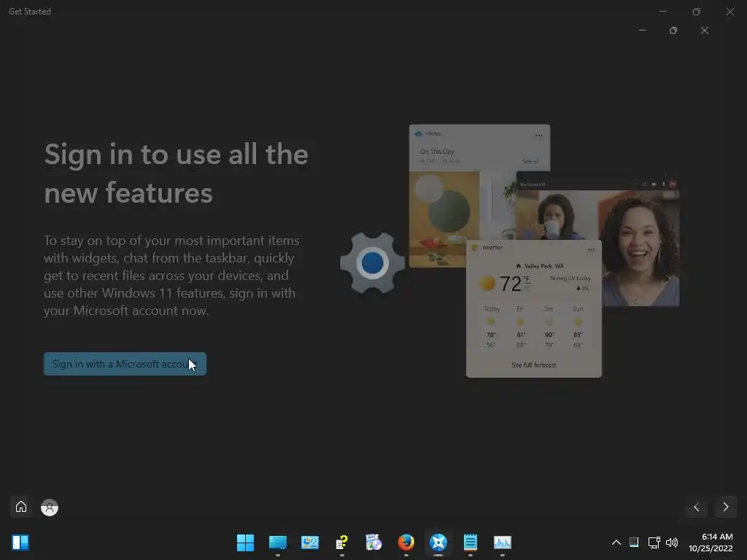Show hidden system tray icons

[616, 542]
